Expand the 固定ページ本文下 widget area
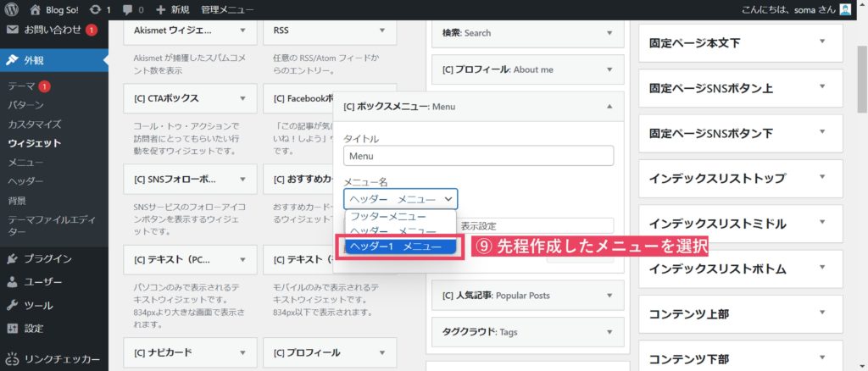Screen dimensions: 868x371 click(x=821, y=42)
